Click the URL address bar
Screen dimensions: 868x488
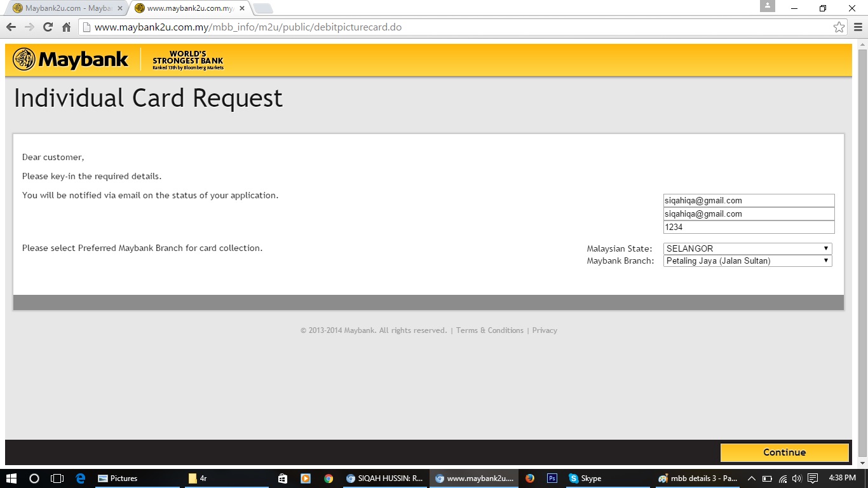tap(456, 27)
